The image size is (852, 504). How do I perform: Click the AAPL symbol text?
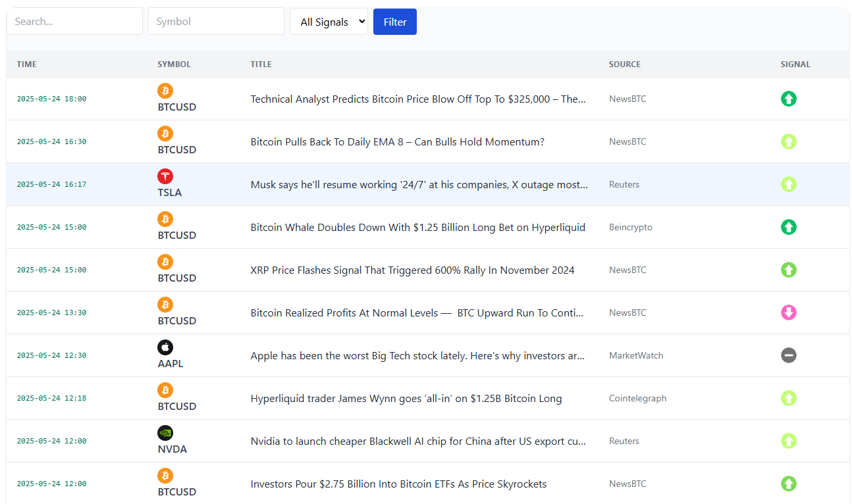(171, 364)
